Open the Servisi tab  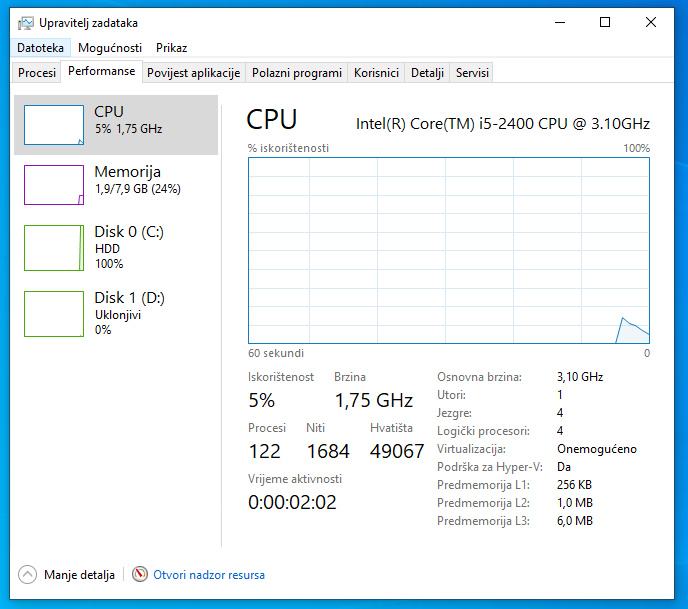point(472,73)
